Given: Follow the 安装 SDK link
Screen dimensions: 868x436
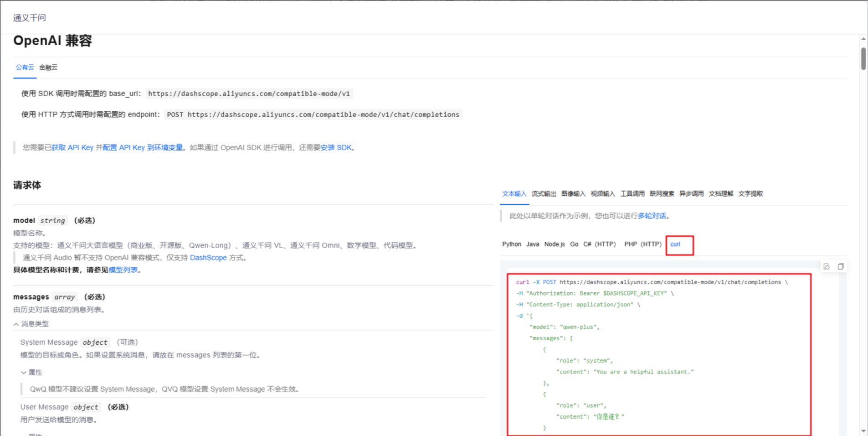Looking at the screenshot, I should click(336, 148).
